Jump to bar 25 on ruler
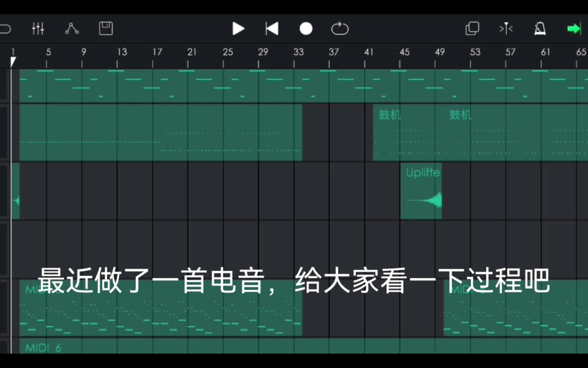This screenshot has width=588, height=368. (x=228, y=52)
